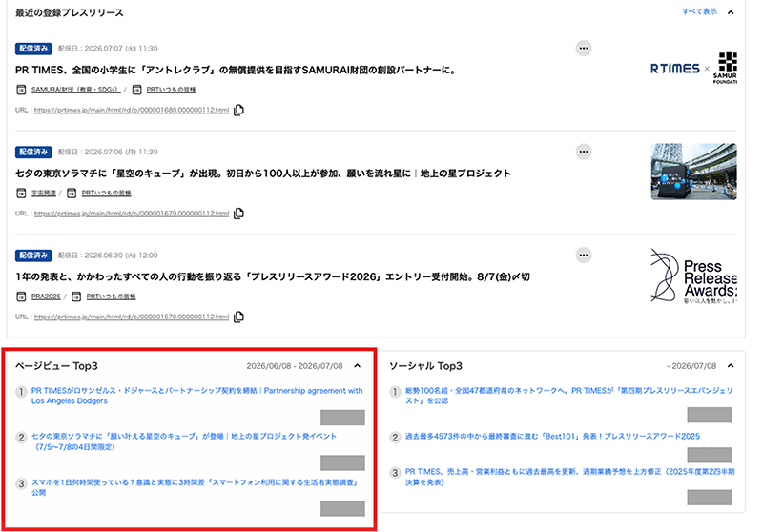Collapse the ソーシャル Top3 panel
The height and width of the screenshot is (532, 763).
731,366
